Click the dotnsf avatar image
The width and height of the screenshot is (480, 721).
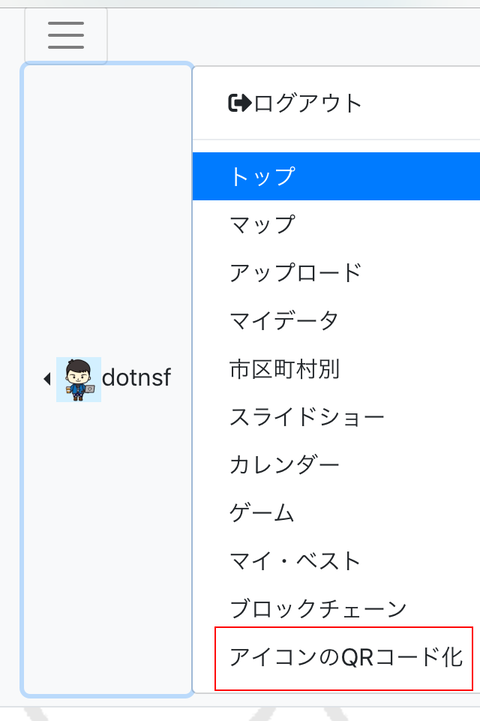click(79, 379)
